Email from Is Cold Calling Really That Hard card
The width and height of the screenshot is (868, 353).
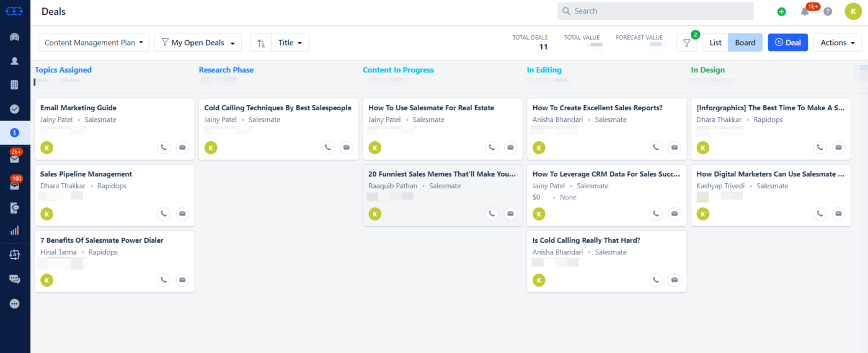click(675, 280)
